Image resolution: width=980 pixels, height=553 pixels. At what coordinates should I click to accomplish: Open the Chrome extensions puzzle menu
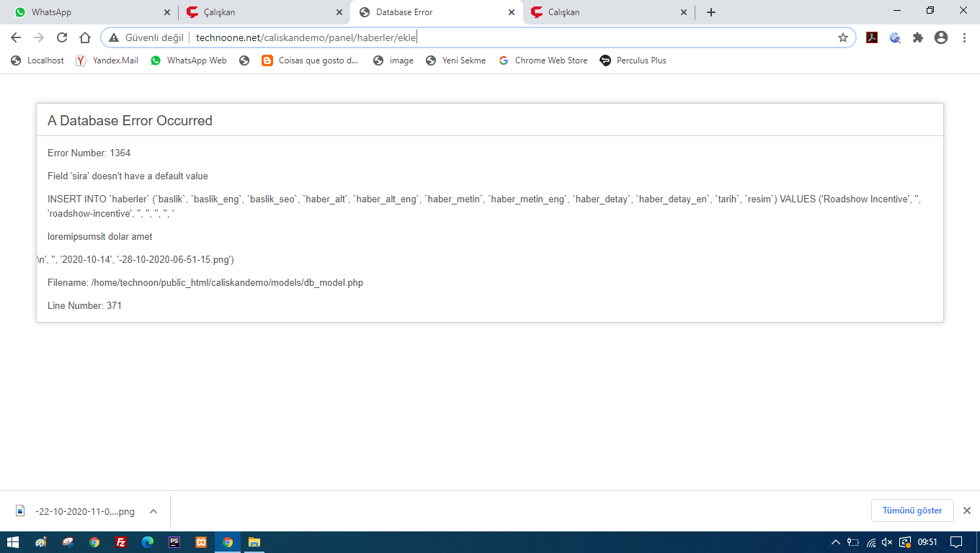coord(917,37)
